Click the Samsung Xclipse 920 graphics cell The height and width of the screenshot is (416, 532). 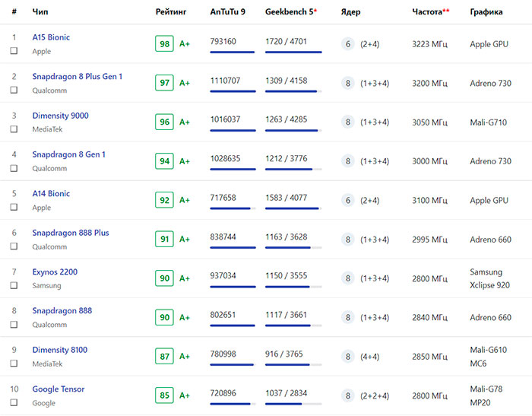coord(489,278)
